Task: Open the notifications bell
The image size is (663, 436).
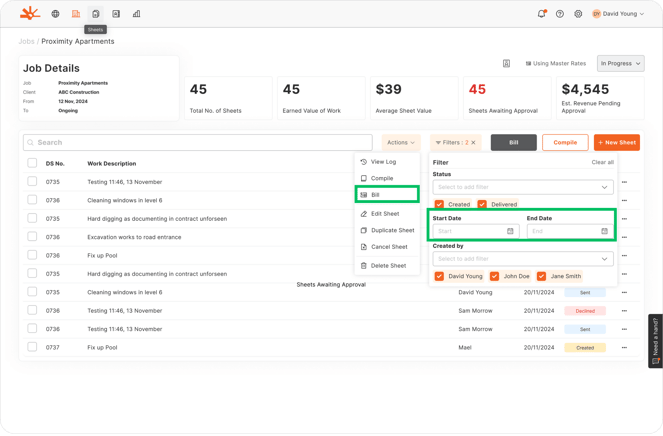Action: pos(541,14)
